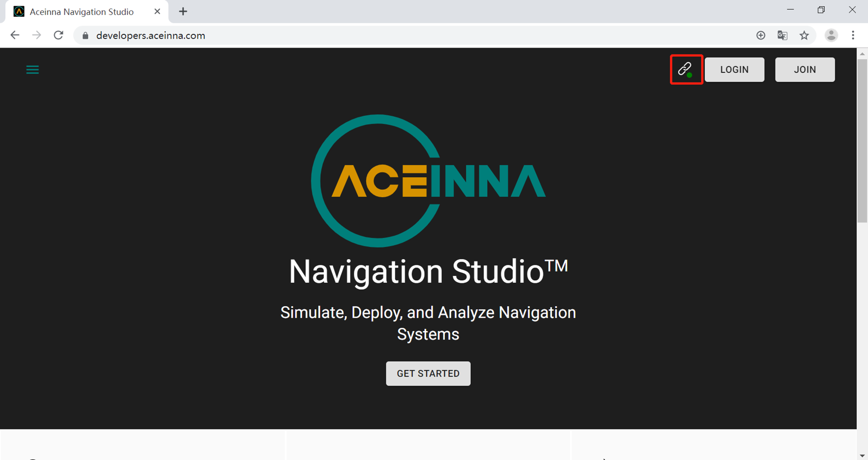The height and width of the screenshot is (460, 868).
Task: Bookmark this page with the star
Action: pos(804,35)
